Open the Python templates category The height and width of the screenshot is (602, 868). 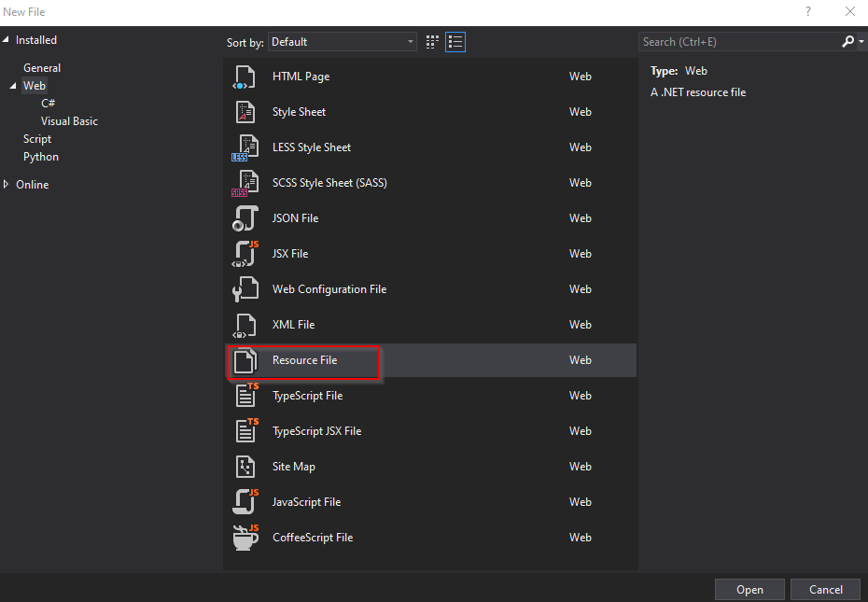pos(41,157)
